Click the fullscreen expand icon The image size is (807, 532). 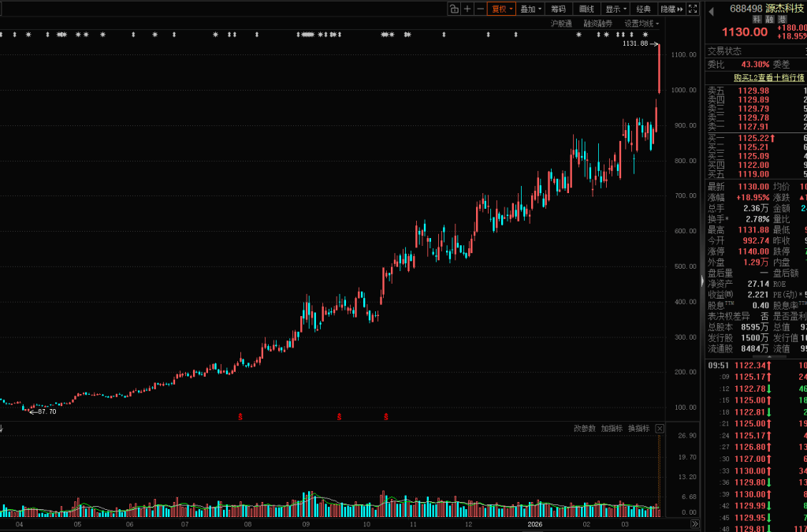(x=693, y=9)
